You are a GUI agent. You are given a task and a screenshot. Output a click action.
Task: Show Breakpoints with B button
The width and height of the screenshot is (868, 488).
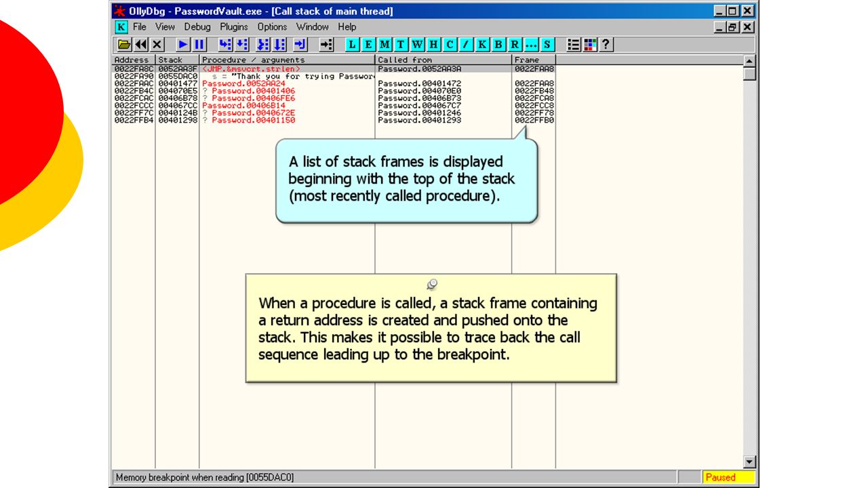coord(498,45)
